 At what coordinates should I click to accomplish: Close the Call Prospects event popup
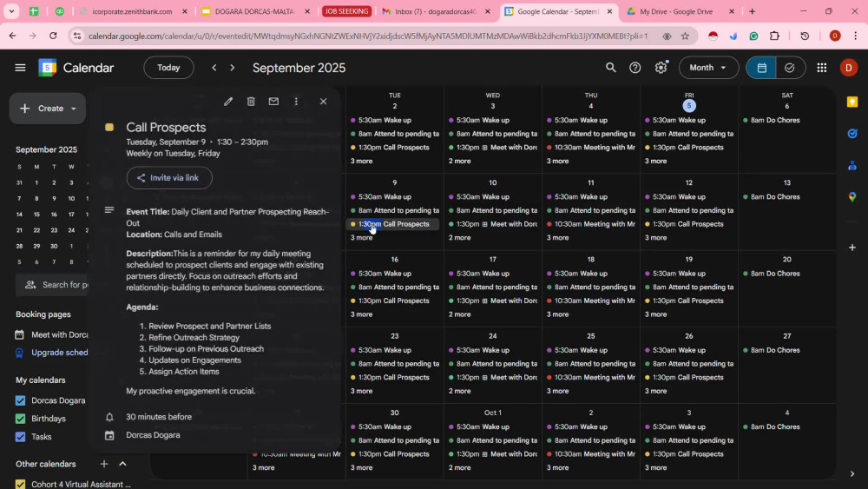(x=323, y=102)
